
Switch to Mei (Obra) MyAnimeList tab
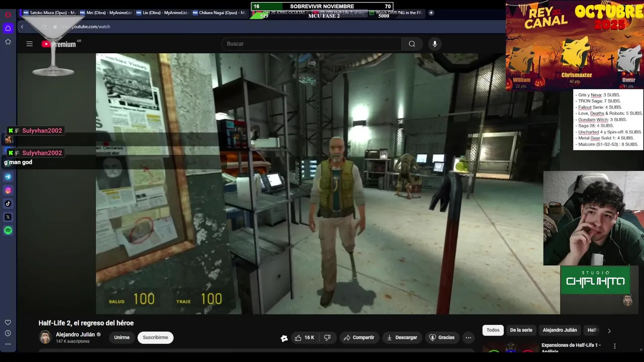[x=106, y=13]
